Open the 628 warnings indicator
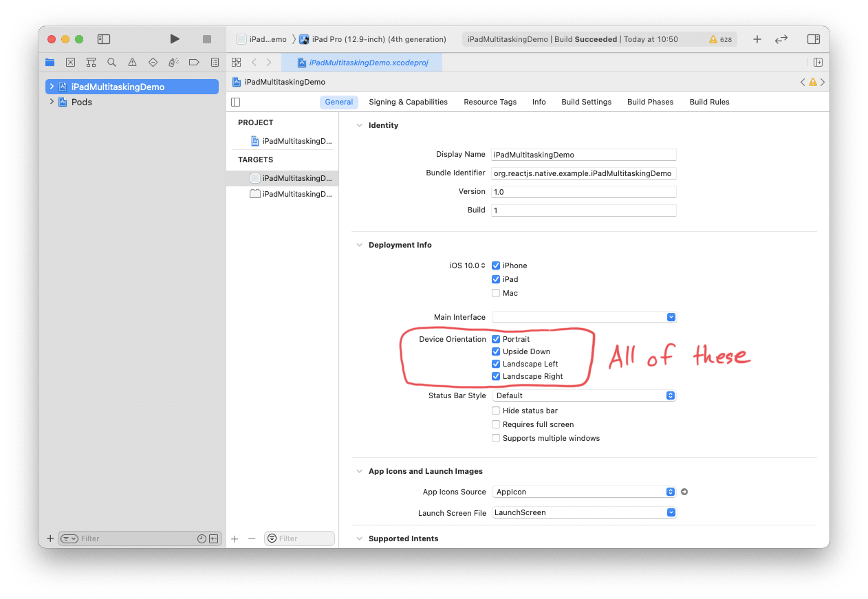868x599 pixels. [x=721, y=39]
